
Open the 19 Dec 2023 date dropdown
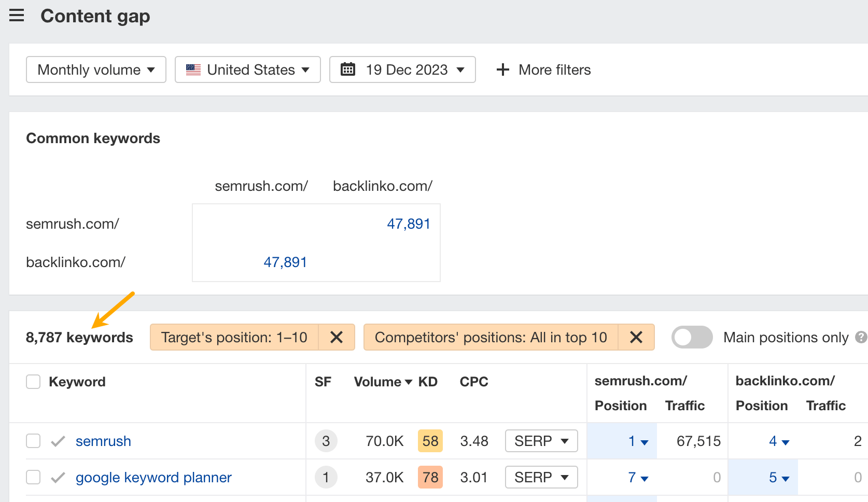402,69
